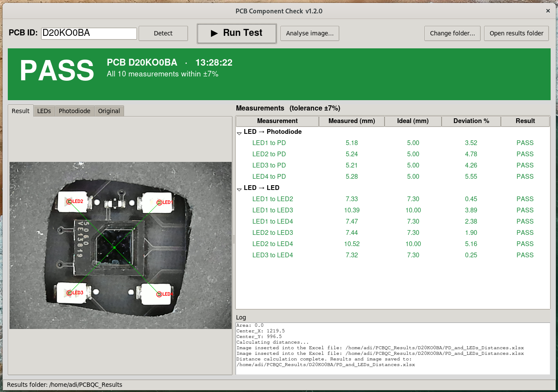558x392 pixels.
Task: Select the LED2 to PD row
Action: click(393, 154)
